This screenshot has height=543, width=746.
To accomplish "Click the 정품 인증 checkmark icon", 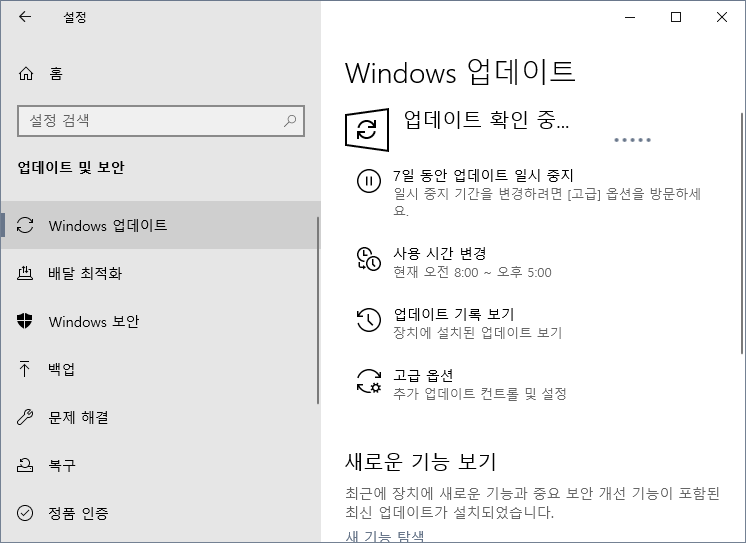I will coord(25,513).
